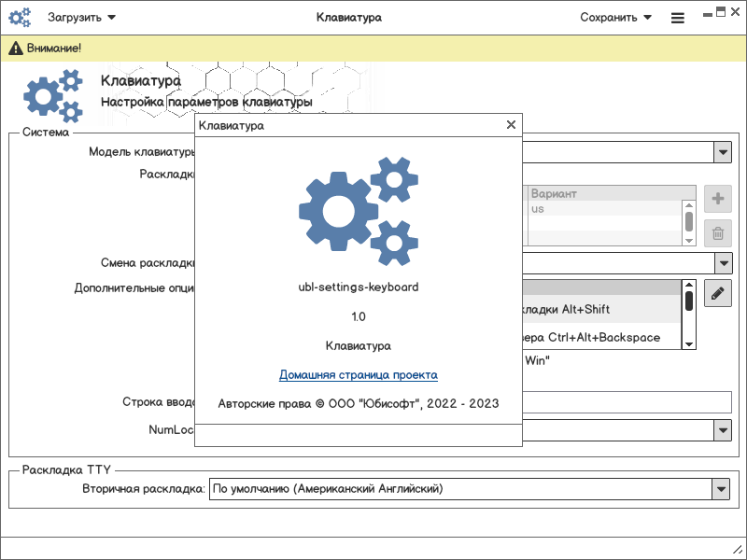Open the Сохранить dropdown menu
This screenshot has height=560, width=747.
click(615, 17)
